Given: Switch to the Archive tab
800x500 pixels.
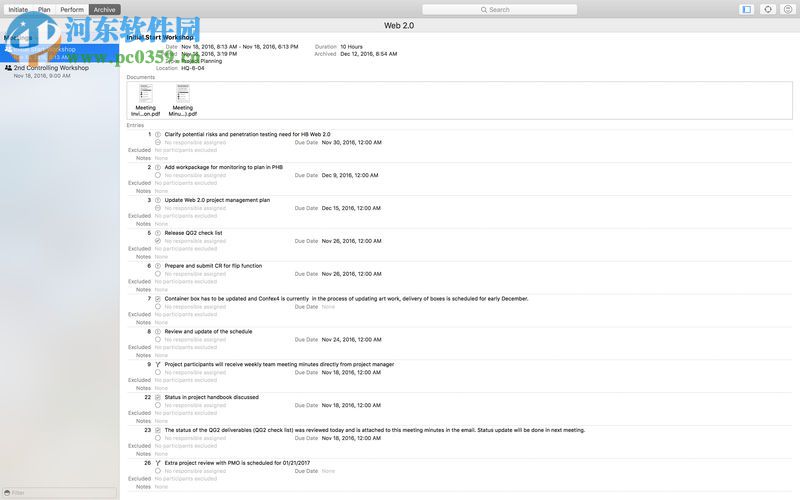Looking at the screenshot, I should coord(104,10).
